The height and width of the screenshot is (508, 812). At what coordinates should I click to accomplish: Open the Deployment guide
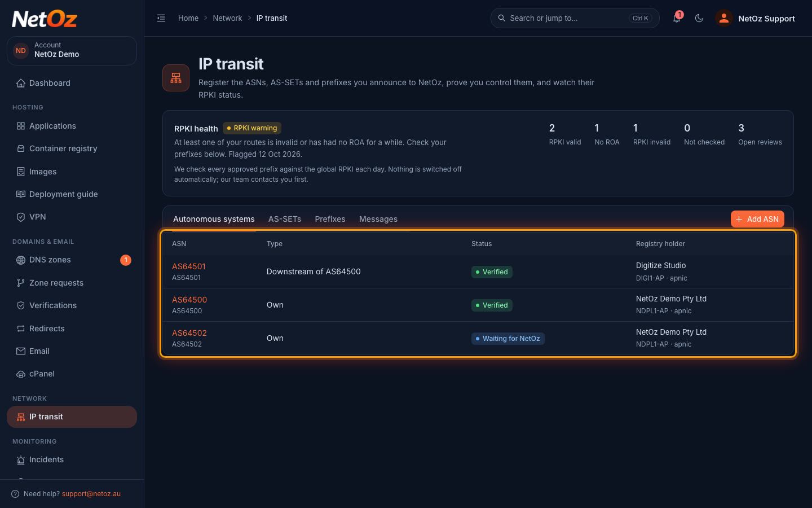(72, 194)
